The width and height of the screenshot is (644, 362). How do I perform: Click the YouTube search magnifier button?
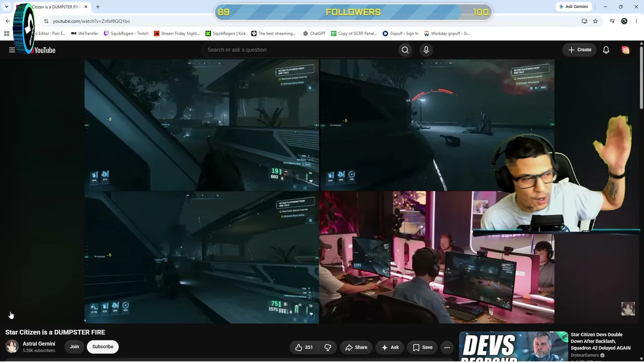[405, 50]
